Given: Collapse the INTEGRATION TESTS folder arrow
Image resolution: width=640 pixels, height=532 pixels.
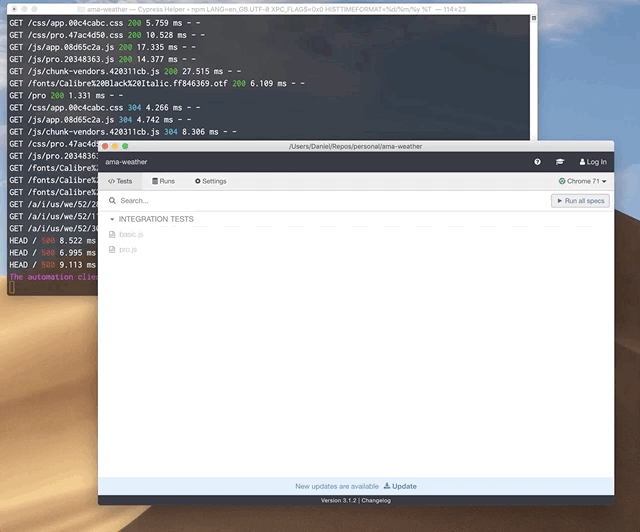Looking at the screenshot, I should coord(112,219).
